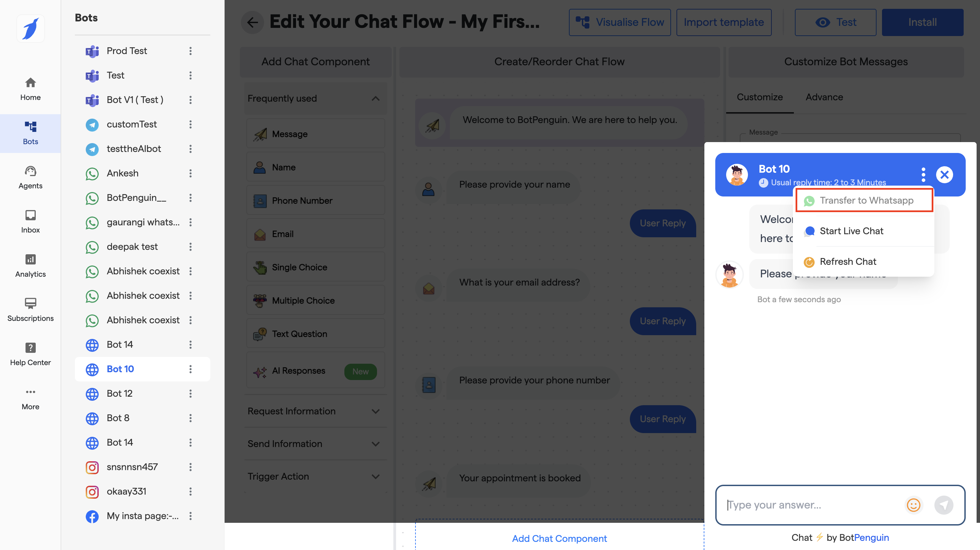
Task: Open the Analytics sidebar section
Action: [30, 265]
